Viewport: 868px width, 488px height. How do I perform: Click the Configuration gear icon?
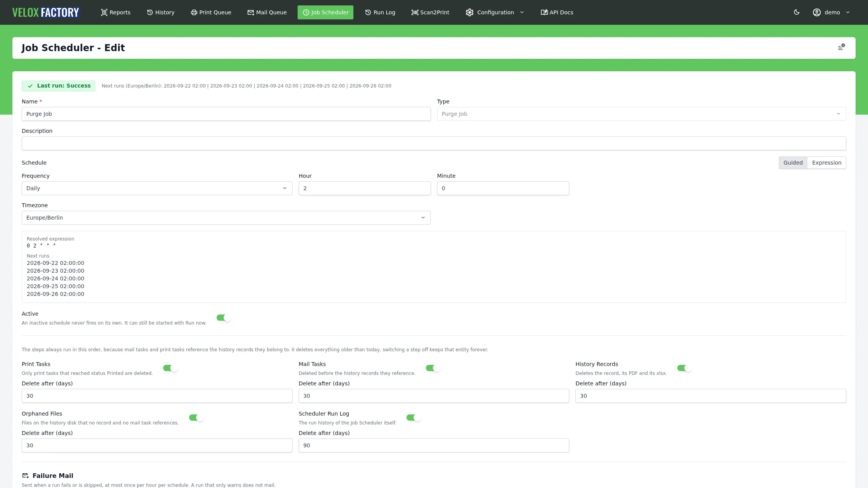click(470, 12)
